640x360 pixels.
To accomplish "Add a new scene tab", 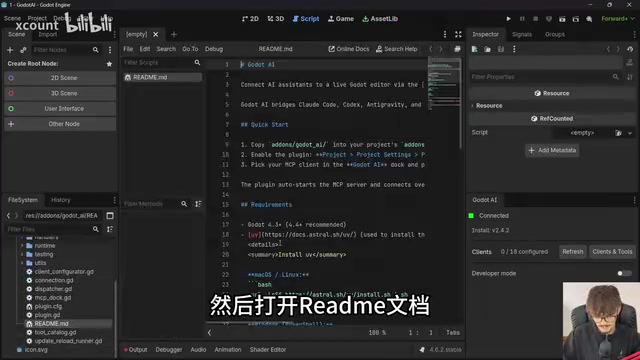I will (174, 34).
